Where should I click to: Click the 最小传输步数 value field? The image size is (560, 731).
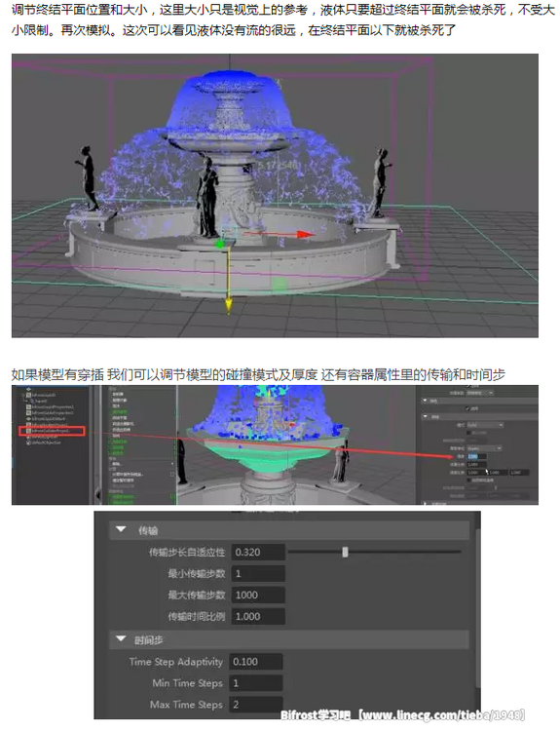tap(258, 574)
